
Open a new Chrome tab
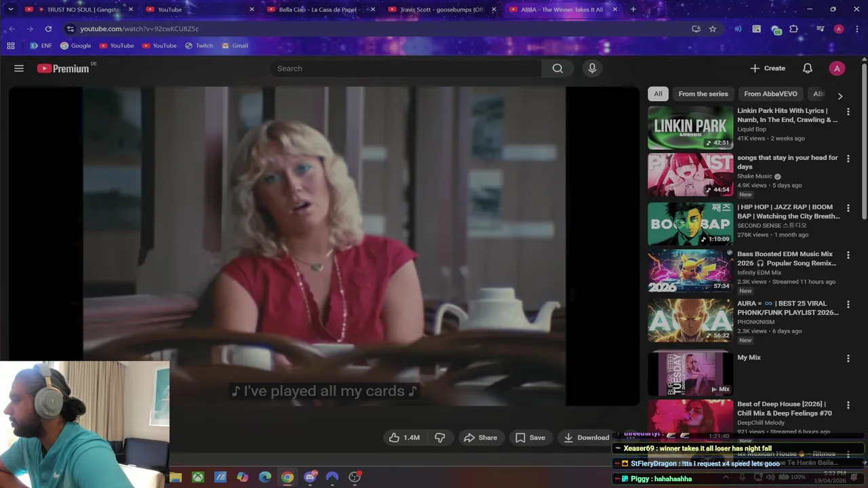click(x=633, y=9)
